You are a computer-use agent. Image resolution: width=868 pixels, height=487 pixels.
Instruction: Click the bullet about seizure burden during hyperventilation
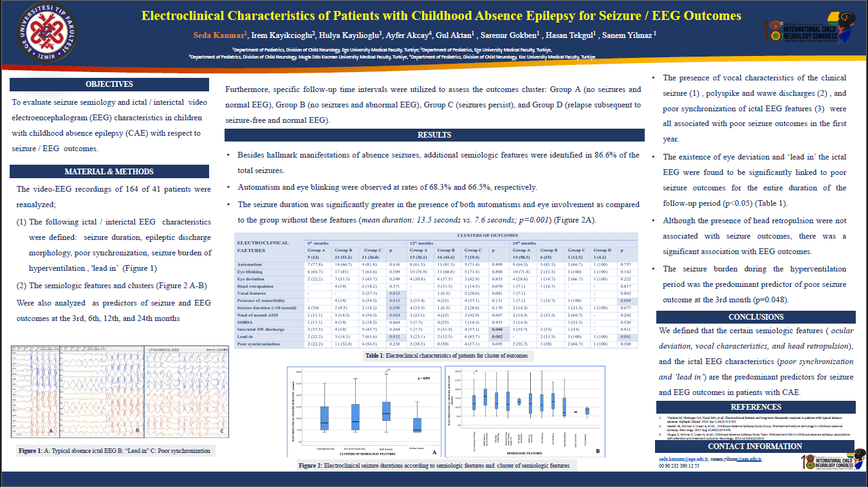pyautogui.click(x=755, y=284)
